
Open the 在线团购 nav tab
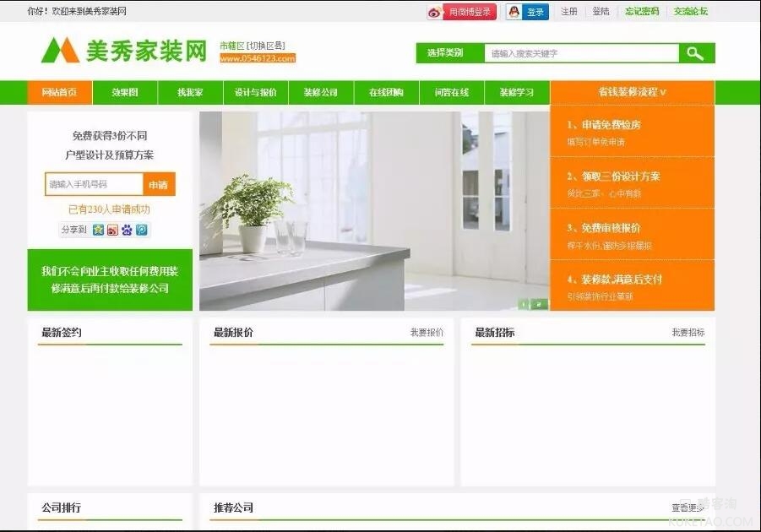[386, 92]
